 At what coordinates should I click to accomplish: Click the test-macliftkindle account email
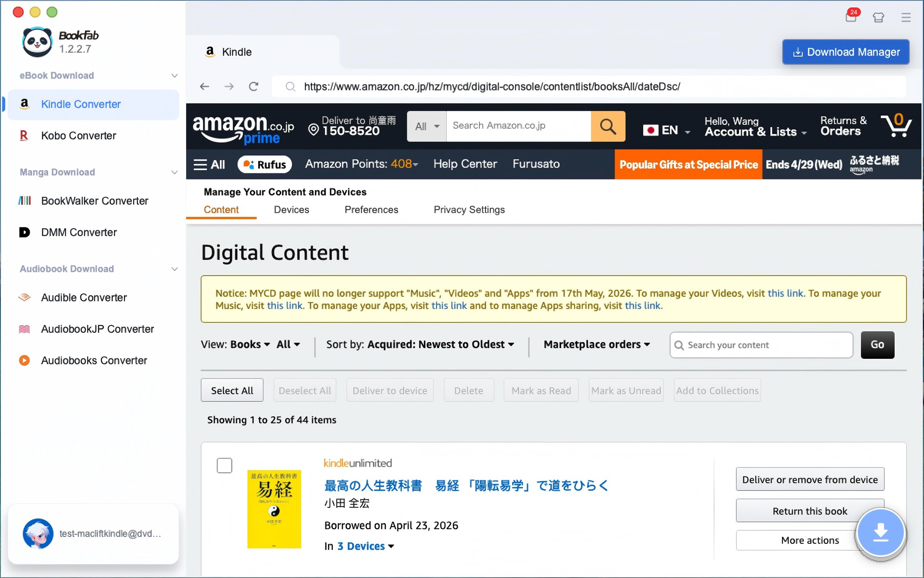pyautogui.click(x=110, y=533)
